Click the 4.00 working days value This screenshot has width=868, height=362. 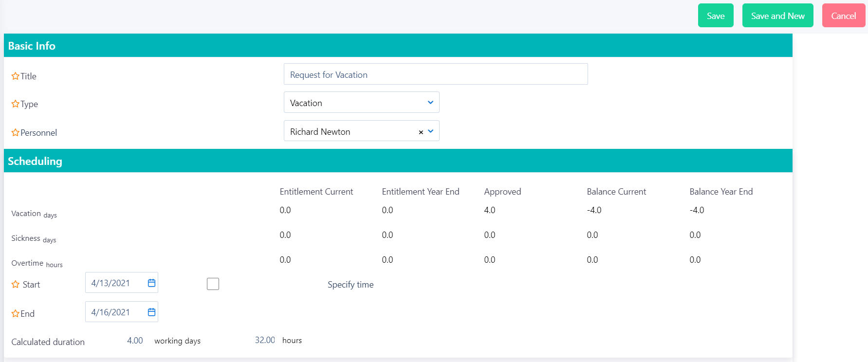pyautogui.click(x=135, y=341)
